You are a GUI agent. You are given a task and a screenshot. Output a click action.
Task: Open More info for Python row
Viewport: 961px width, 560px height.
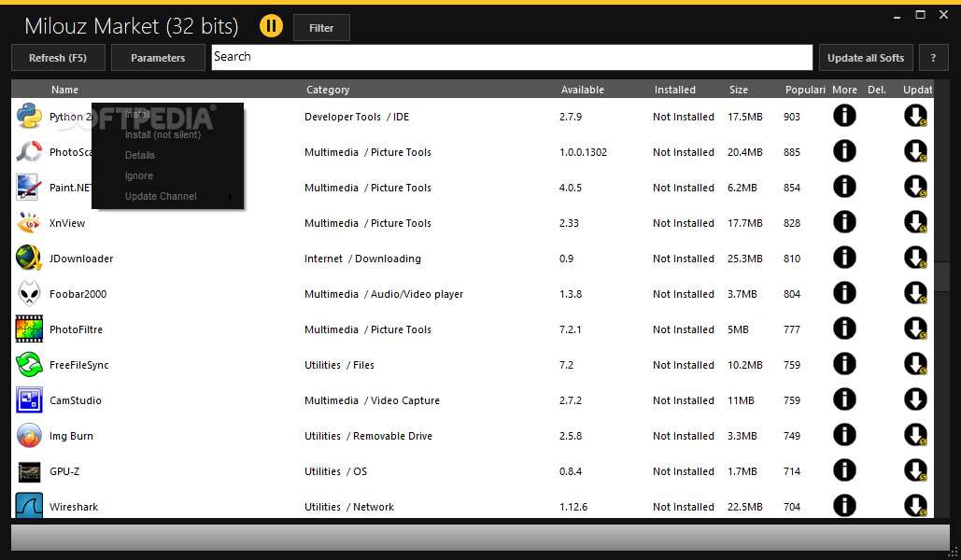tap(844, 116)
